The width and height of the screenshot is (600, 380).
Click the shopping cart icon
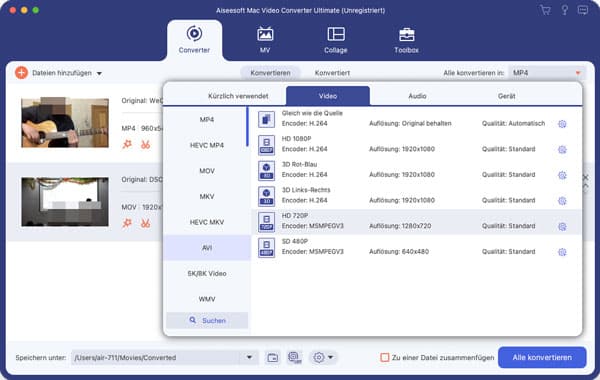pyautogui.click(x=545, y=10)
